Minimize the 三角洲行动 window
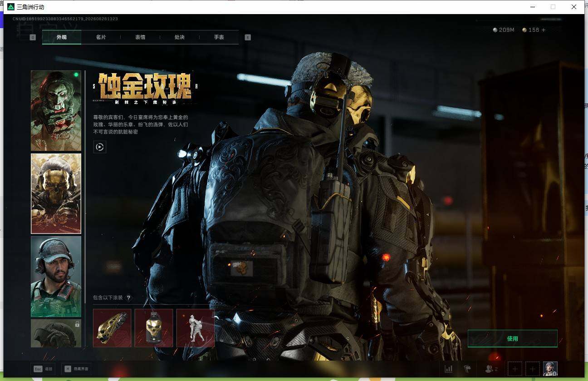This screenshot has width=588, height=381. [x=532, y=7]
